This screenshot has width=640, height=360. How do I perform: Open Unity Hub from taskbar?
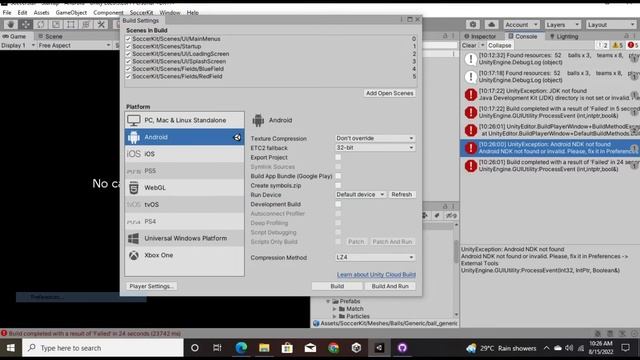pos(356,348)
